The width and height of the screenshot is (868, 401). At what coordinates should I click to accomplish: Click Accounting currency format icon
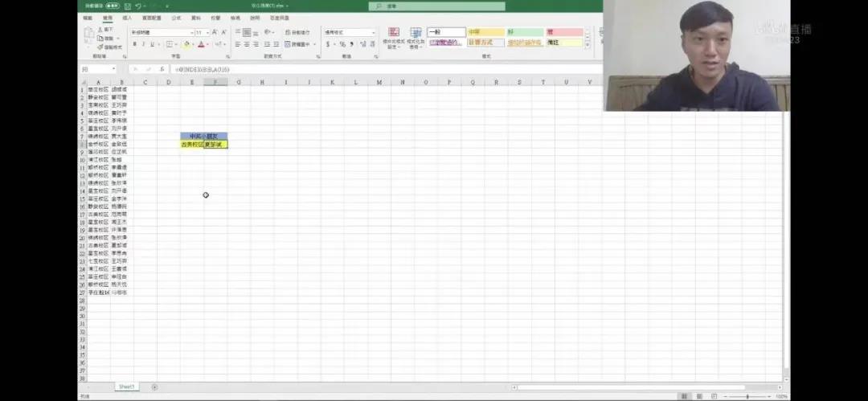coord(328,44)
